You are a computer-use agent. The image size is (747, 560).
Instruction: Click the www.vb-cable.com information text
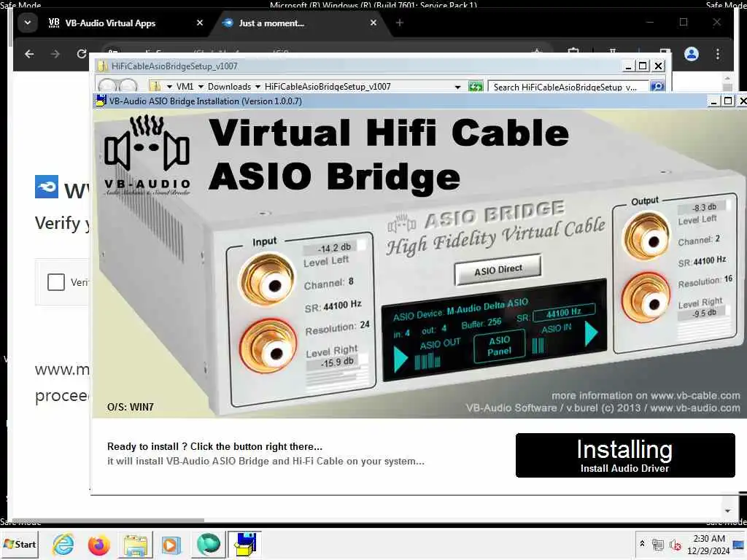tap(646, 395)
